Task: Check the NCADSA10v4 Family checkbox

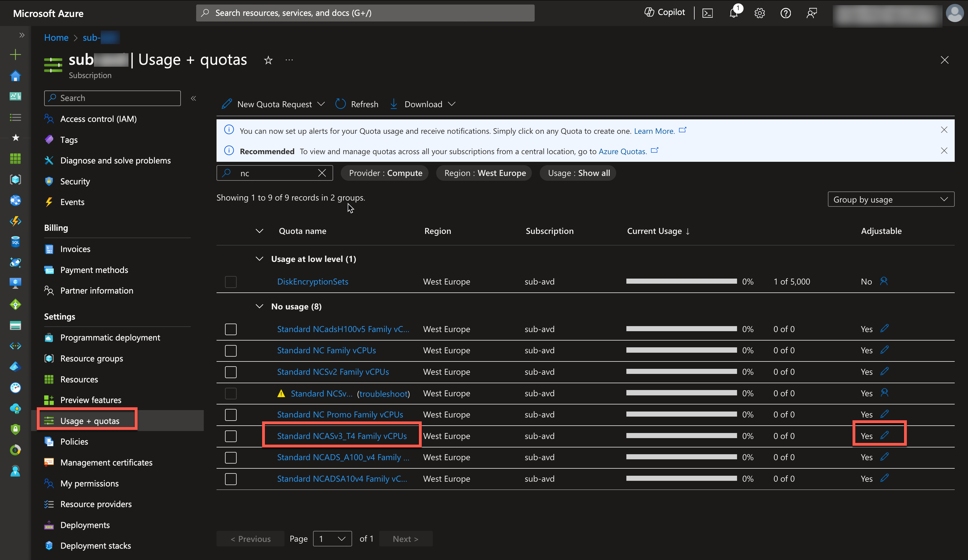Action: 230,479
